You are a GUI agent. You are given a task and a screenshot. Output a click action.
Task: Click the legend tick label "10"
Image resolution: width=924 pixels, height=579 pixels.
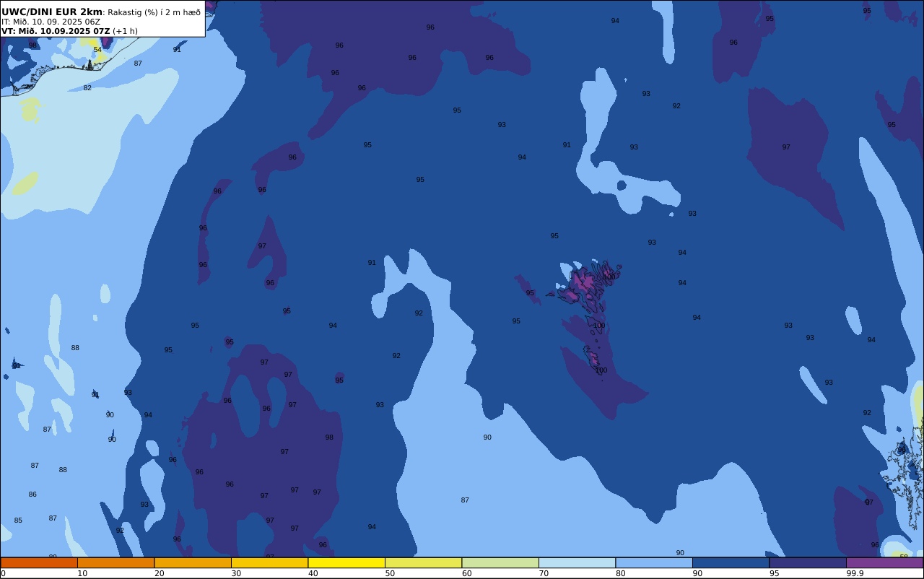coord(82,573)
